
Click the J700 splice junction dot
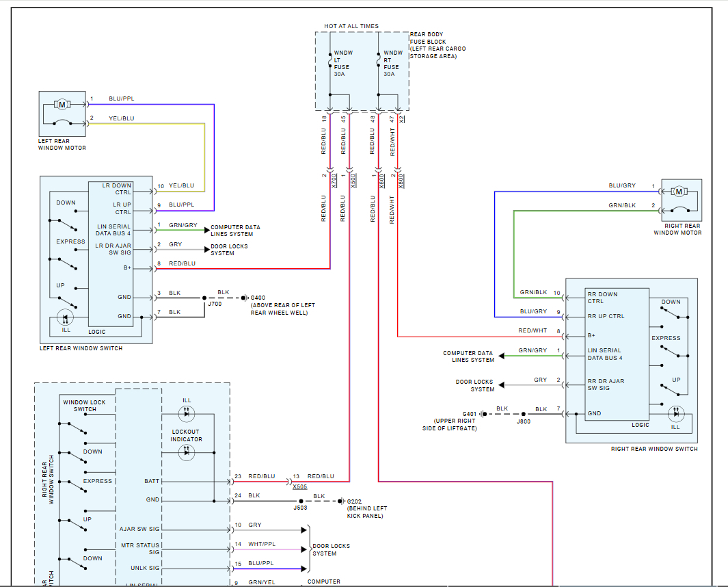coord(204,298)
